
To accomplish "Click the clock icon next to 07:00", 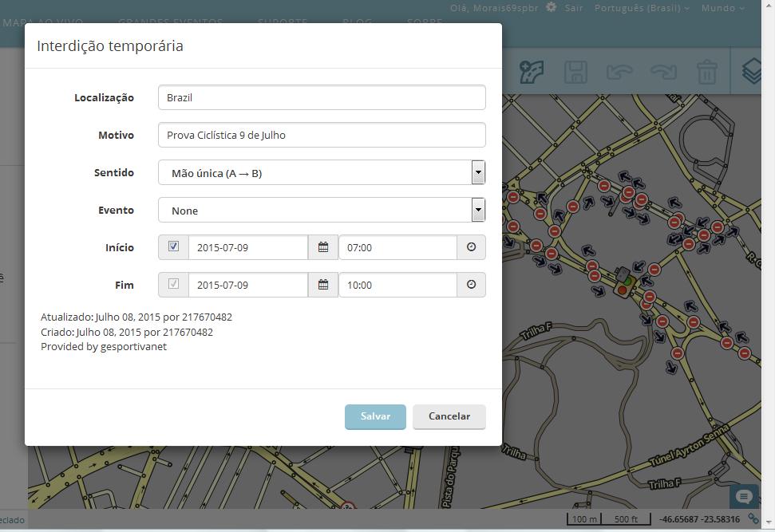I will pyautogui.click(x=471, y=247).
